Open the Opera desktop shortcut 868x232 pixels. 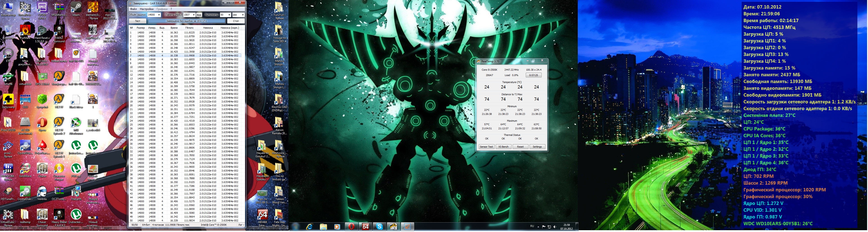coord(42,124)
